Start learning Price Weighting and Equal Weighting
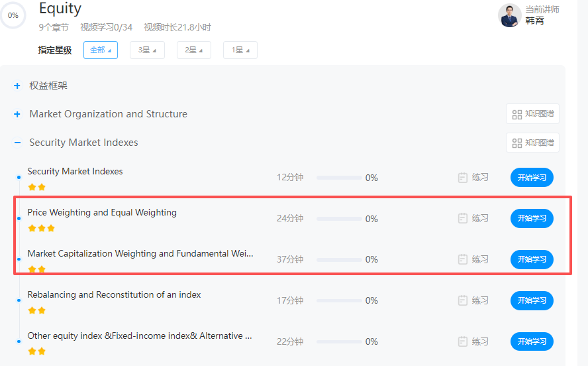This screenshot has height=366, width=588. click(x=532, y=219)
